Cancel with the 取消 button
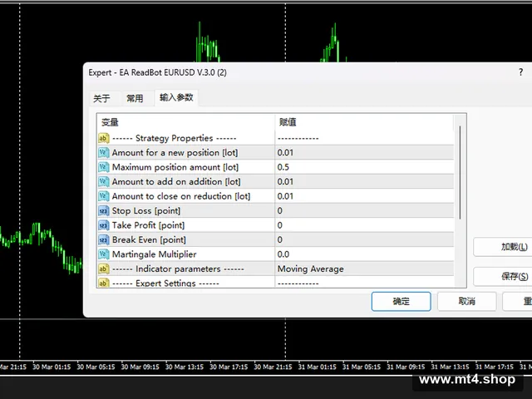The image size is (532, 399). [467, 301]
